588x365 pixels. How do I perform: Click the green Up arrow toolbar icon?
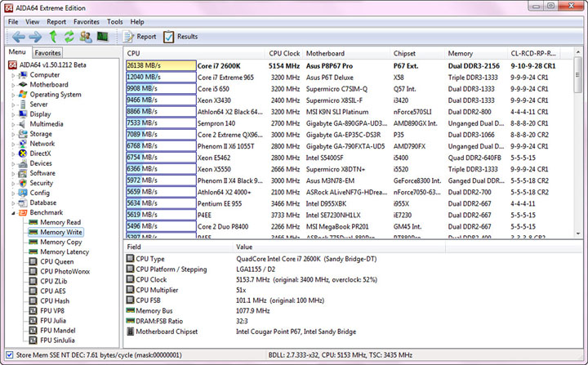[x=53, y=37]
